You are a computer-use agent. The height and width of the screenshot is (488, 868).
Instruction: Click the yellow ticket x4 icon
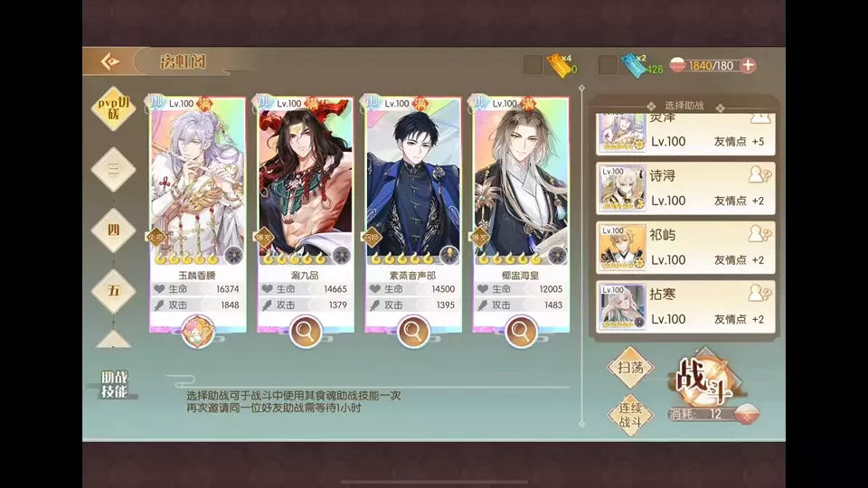[x=561, y=65]
